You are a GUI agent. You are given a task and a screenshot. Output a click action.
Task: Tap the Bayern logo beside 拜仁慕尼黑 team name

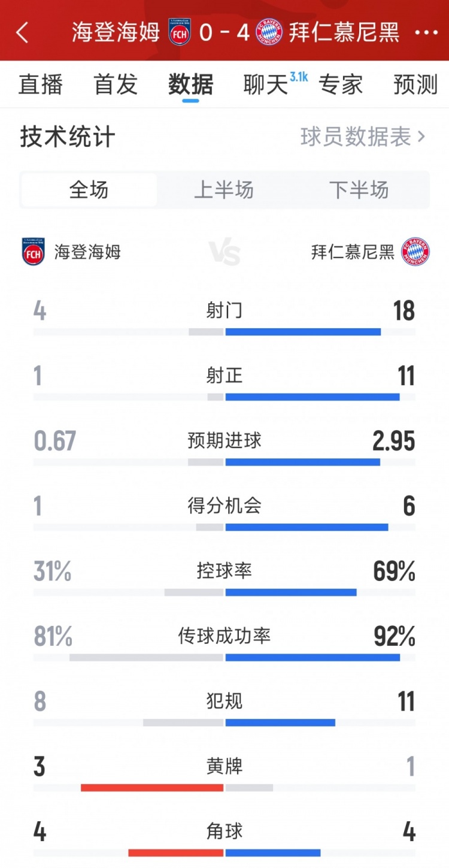tap(415, 252)
